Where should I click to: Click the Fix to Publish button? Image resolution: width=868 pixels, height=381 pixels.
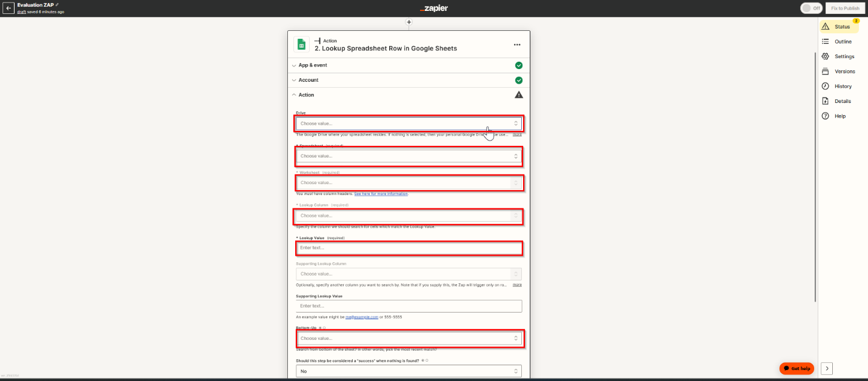(x=845, y=8)
